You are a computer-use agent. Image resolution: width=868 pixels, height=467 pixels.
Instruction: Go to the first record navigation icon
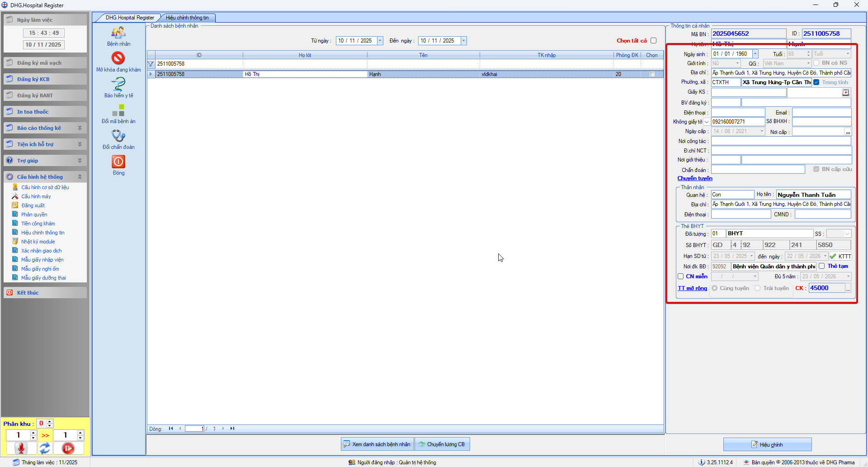tap(171, 429)
